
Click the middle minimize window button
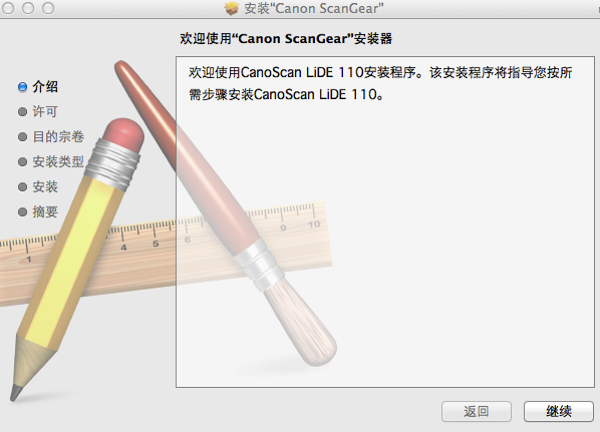pyautogui.click(x=28, y=8)
